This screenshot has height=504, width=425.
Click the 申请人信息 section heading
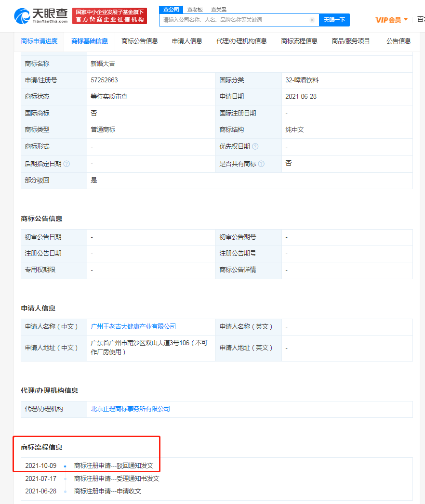coord(38,309)
